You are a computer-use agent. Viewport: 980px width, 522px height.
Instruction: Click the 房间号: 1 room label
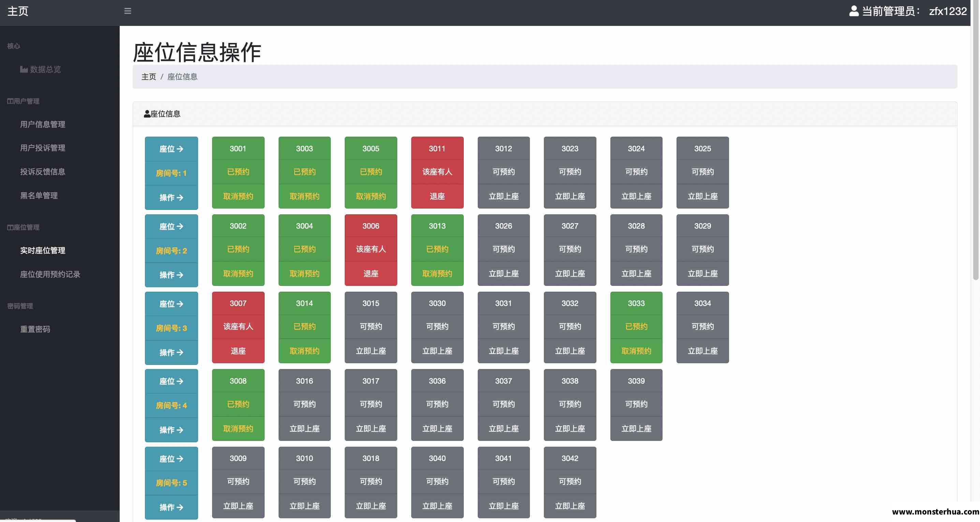point(171,173)
